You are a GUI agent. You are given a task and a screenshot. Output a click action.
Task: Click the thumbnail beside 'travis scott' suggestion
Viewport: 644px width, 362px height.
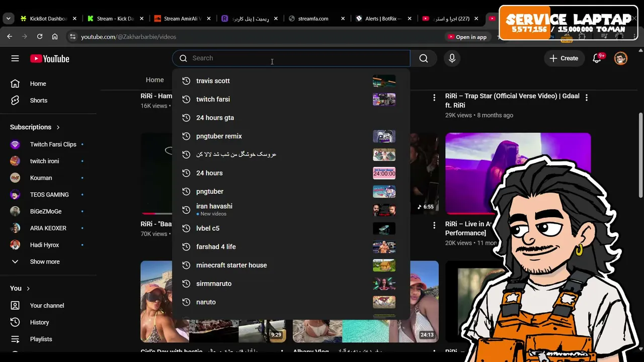click(x=384, y=81)
